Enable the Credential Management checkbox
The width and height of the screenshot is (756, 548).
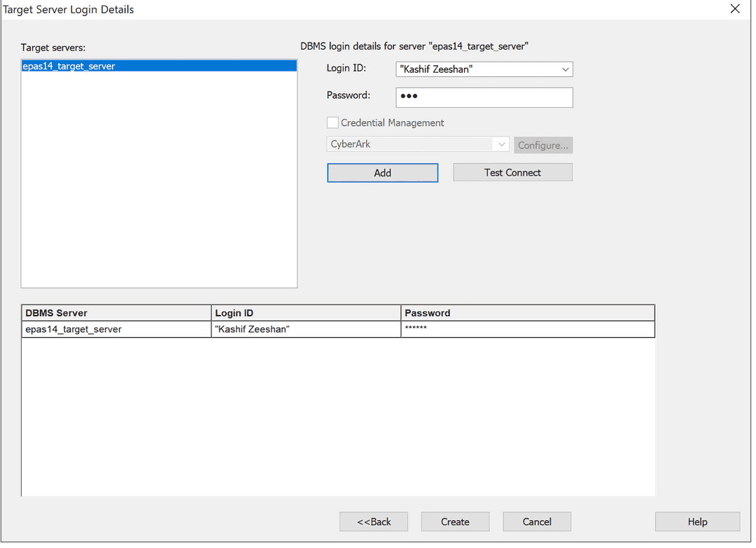tap(332, 122)
